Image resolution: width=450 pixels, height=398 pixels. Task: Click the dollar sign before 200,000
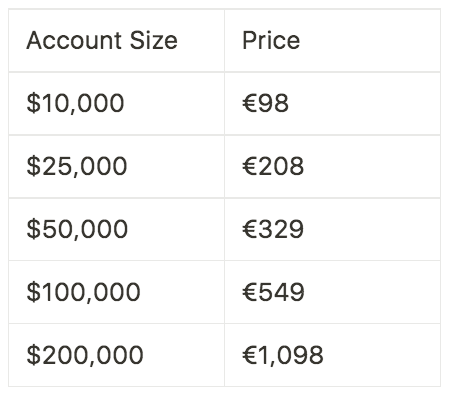pos(34,355)
